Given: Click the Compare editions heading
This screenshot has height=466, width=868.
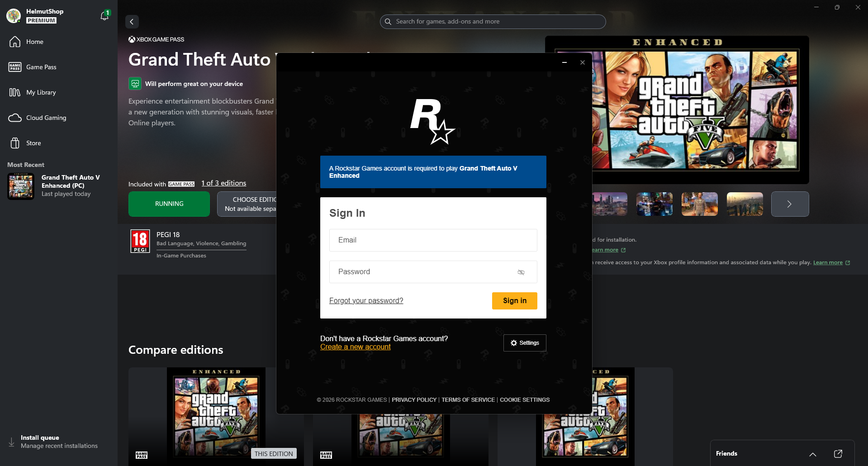Looking at the screenshot, I should click(x=176, y=350).
